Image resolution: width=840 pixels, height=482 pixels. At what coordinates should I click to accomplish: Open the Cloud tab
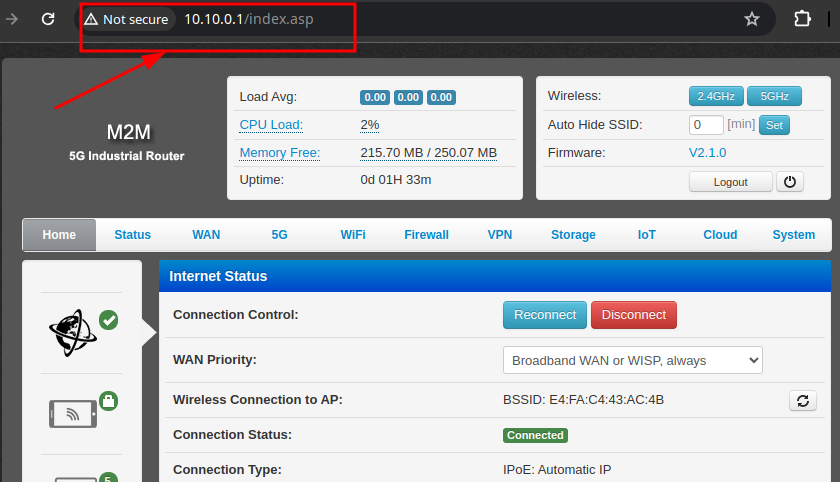[720, 235]
